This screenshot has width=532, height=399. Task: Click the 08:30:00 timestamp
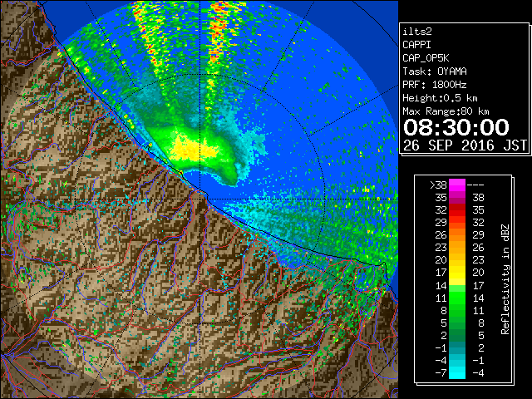click(x=456, y=127)
